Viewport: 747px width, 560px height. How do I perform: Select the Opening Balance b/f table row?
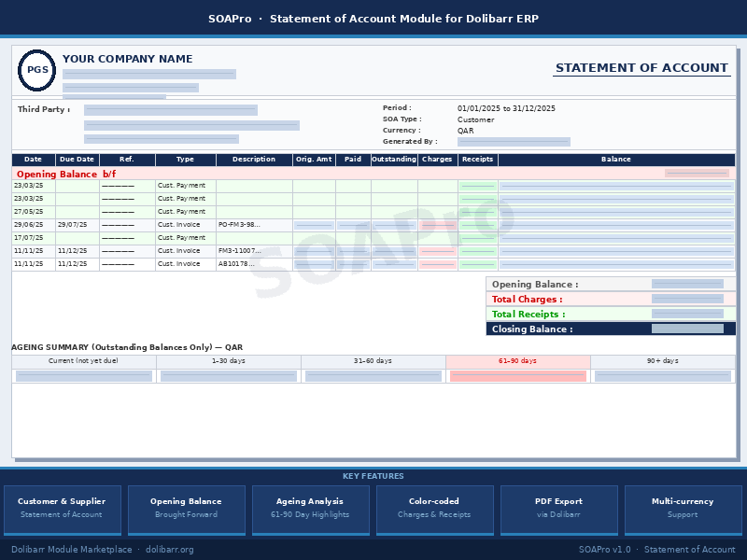[373, 174]
